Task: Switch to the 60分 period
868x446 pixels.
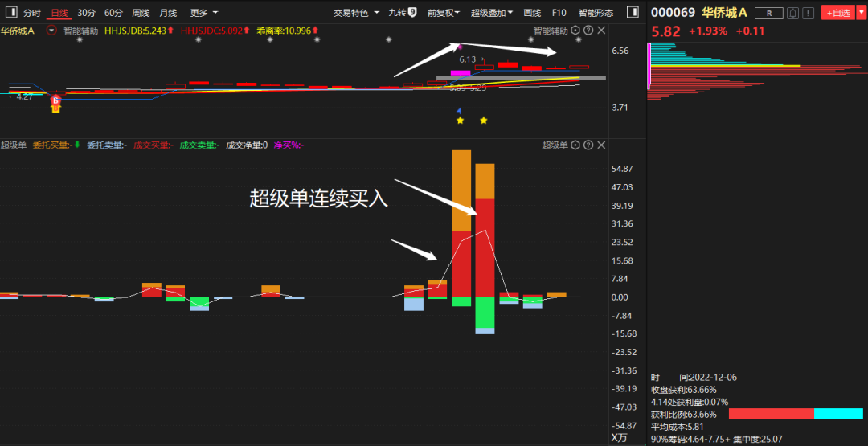Action: [x=113, y=13]
